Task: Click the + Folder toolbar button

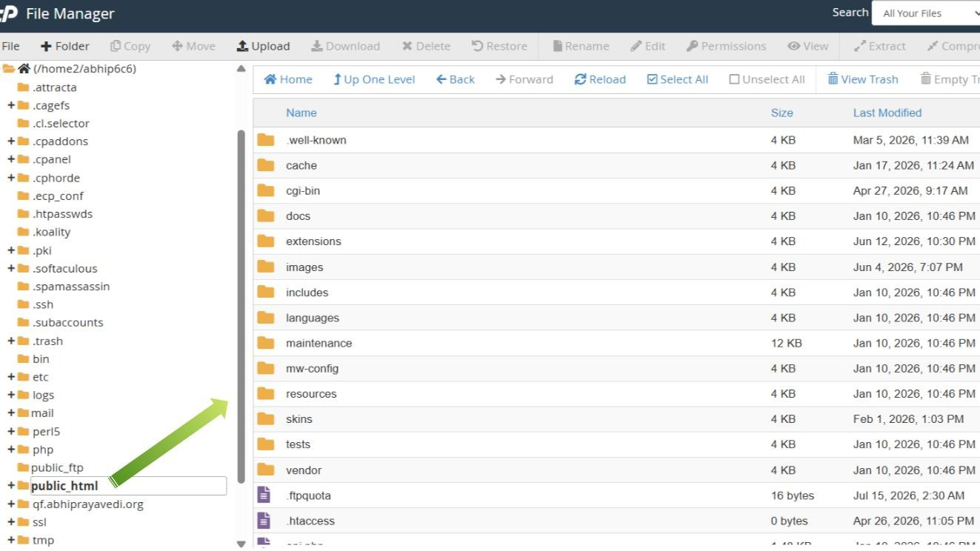Action: click(x=64, y=46)
